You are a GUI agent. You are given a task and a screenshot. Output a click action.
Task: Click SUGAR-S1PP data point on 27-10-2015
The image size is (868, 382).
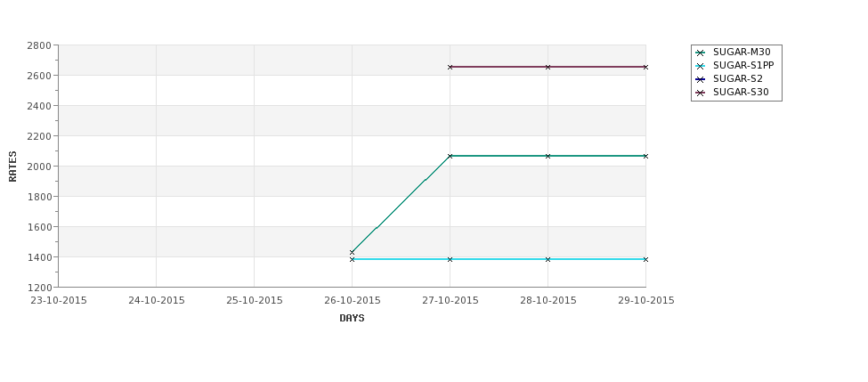point(450,259)
